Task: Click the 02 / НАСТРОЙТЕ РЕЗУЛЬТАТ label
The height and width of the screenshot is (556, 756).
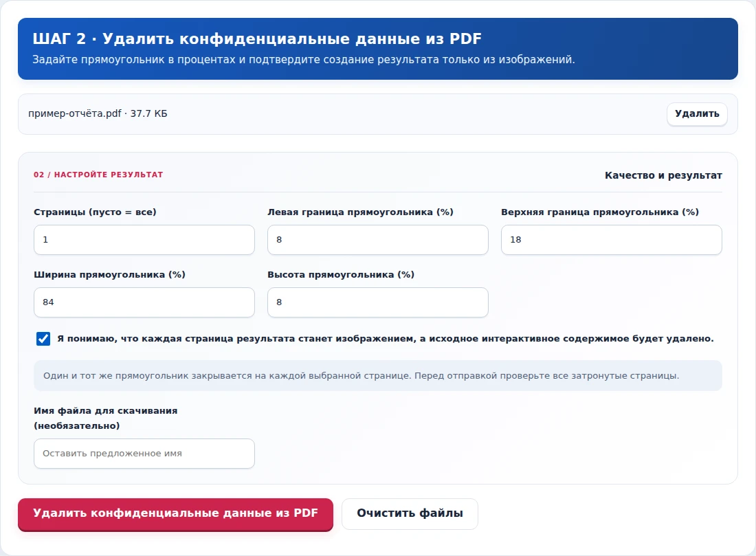Action: (98, 175)
